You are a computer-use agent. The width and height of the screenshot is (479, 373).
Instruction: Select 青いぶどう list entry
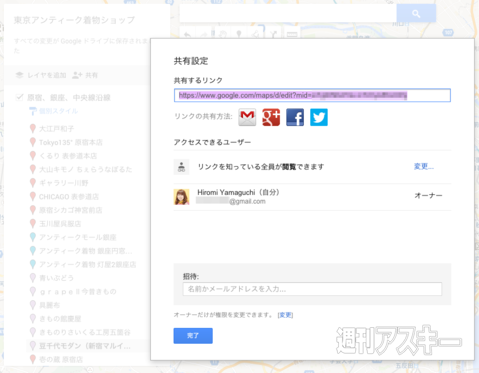point(56,278)
